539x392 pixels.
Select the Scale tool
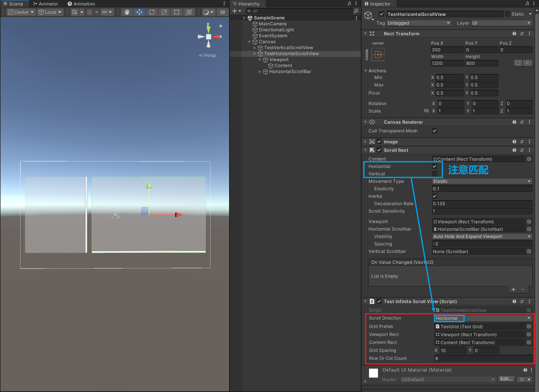coord(164,12)
